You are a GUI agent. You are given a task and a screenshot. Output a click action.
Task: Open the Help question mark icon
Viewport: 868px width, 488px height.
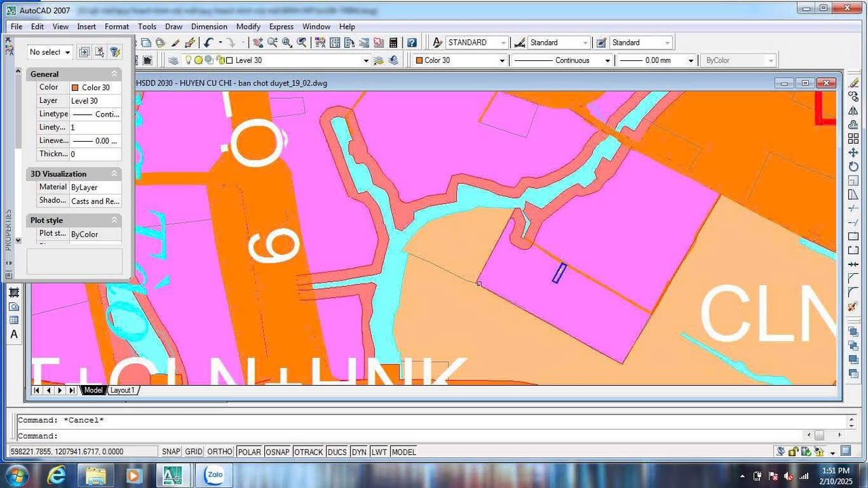411,43
